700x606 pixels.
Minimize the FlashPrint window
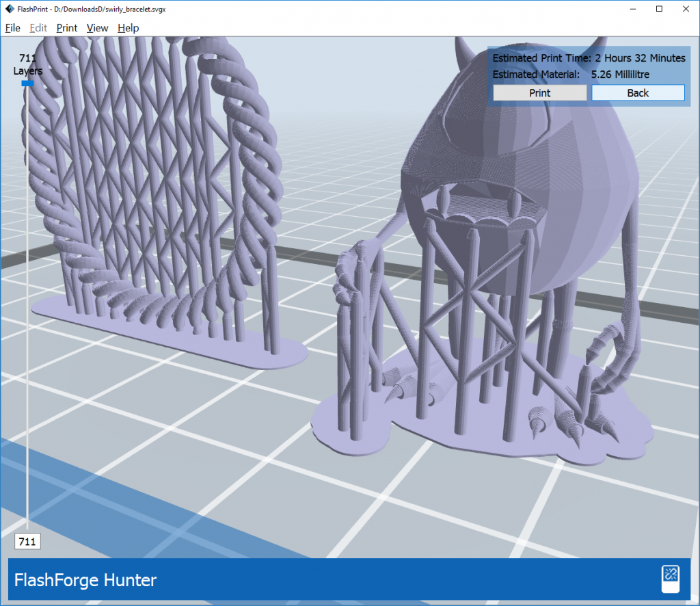pyautogui.click(x=633, y=9)
